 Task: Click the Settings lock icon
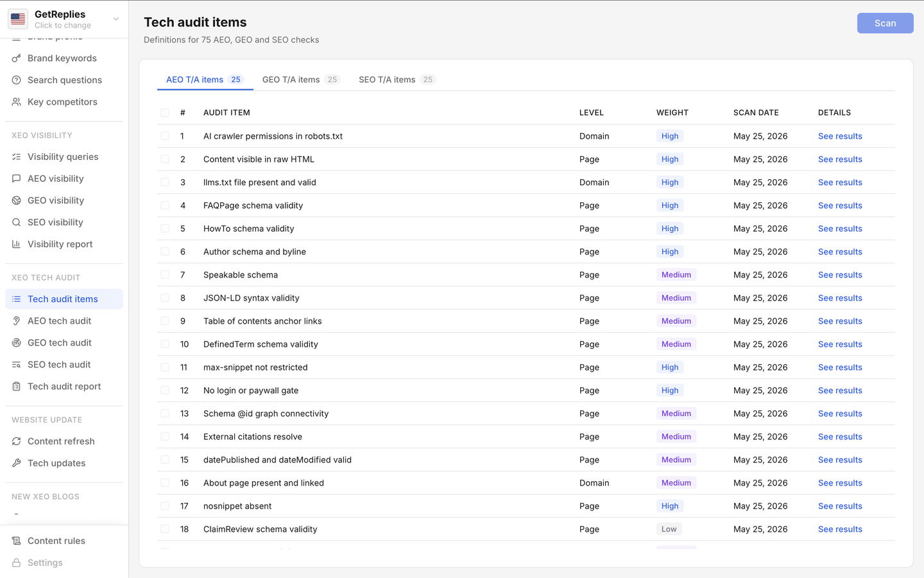click(17, 563)
